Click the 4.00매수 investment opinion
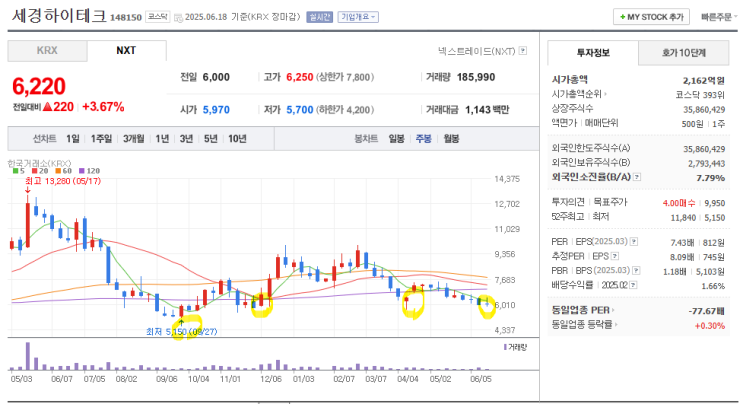This screenshot has width=743, height=404. click(679, 203)
